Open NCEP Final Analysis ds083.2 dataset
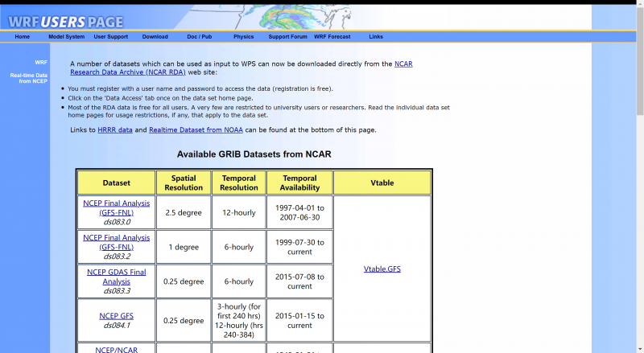 116,242
